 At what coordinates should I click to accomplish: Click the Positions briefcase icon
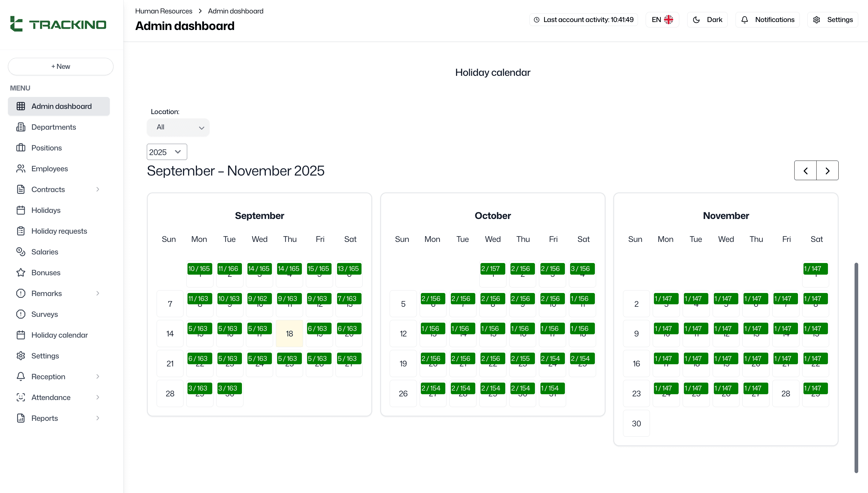[x=21, y=148]
